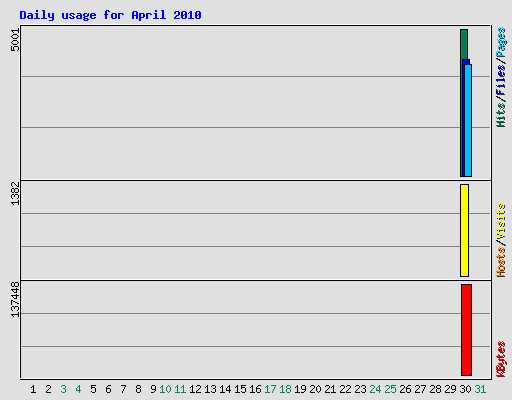Click day 20 on the x-axis
Image resolution: width=512 pixels, height=400 pixels.
click(315, 389)
